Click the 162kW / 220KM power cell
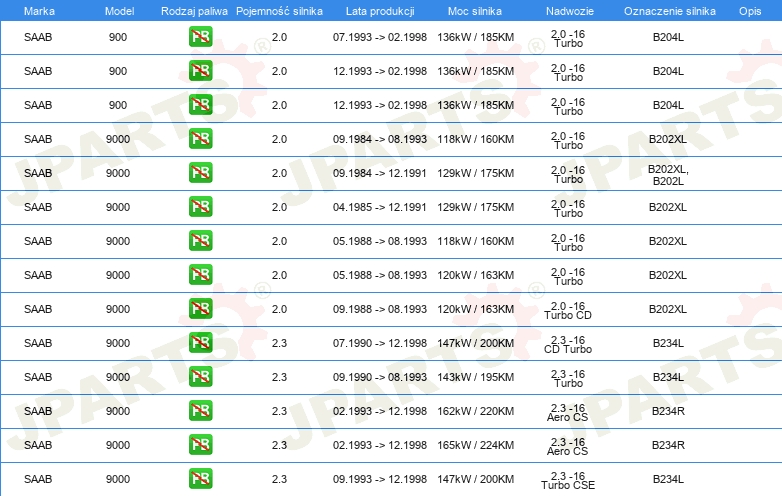The image size is (782, 496). pos(475,411)
